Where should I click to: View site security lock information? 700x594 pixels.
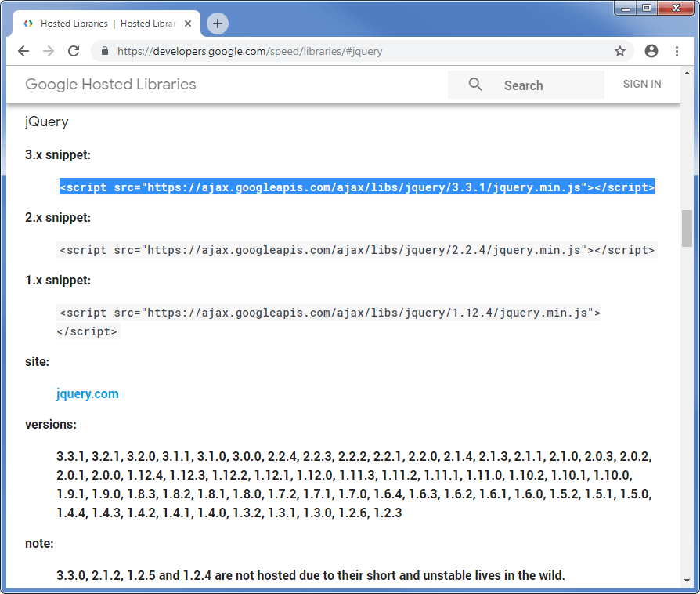click(105, 51)
